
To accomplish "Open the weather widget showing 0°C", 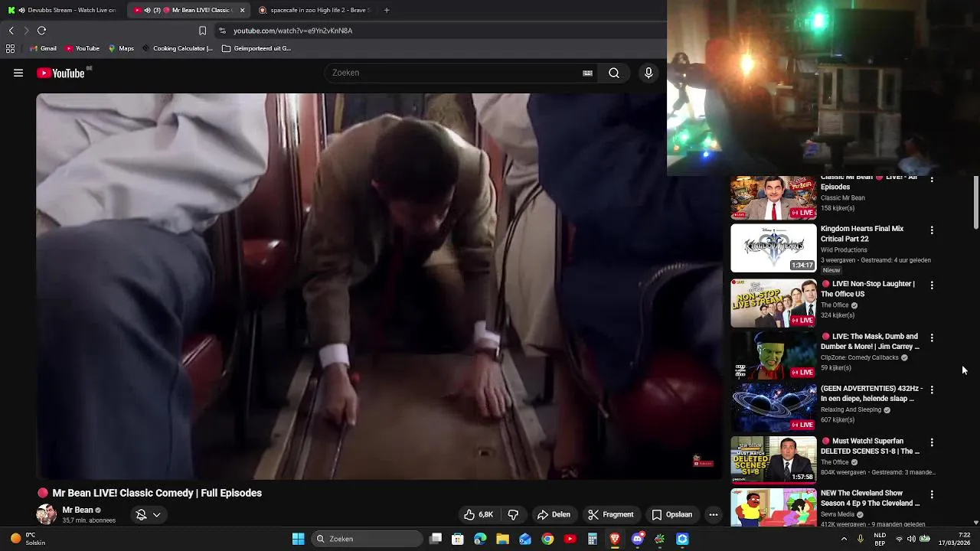I will [x=28, y=539].
